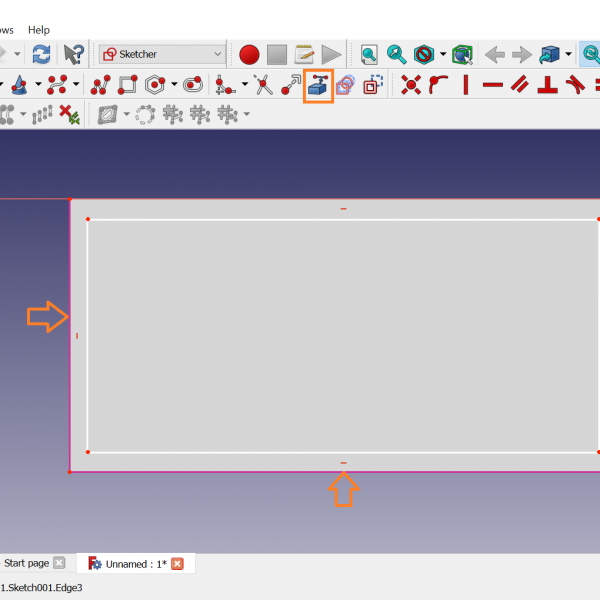
Task: Expand the draw style dropdown arrow
Action: pos(568,54)
